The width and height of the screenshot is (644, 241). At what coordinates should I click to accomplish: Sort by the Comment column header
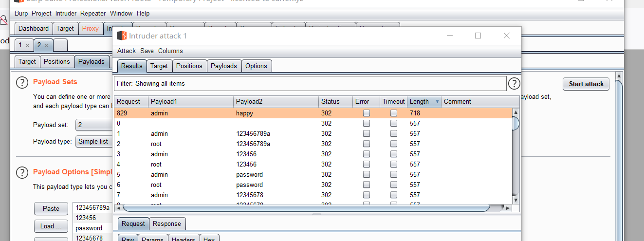pyautogui.click(x=477, y=102)
